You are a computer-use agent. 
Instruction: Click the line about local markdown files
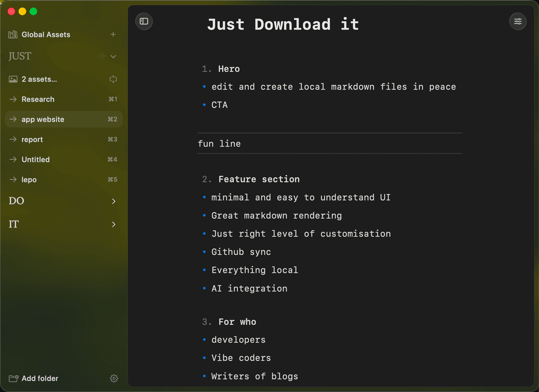[x=334, y=87]
